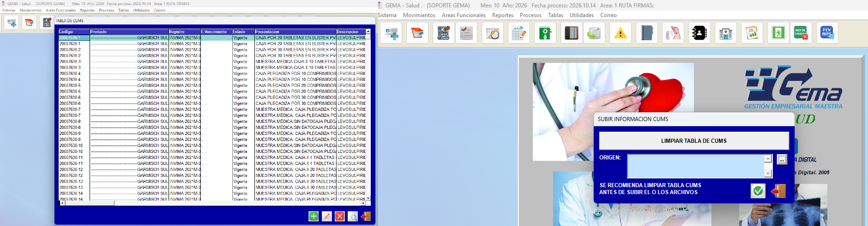
Task: Click the spreadsheet with pencil toolbar icon
Action: (x=518, y=33)
